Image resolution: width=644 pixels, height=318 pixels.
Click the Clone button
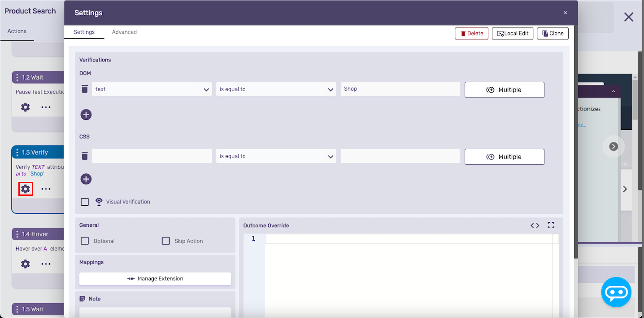pos(553,33)
